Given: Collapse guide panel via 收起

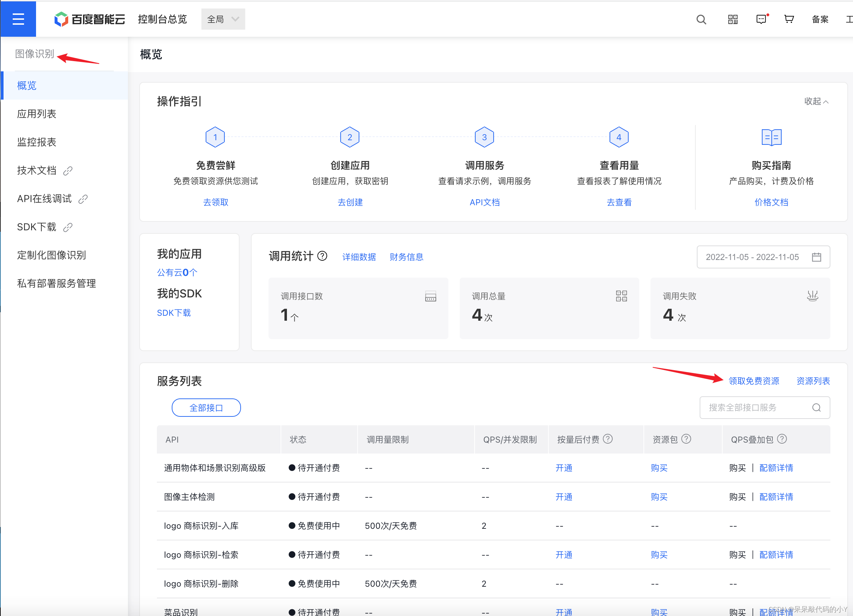Looking at the screenshot, I should (x=816, y=101).
